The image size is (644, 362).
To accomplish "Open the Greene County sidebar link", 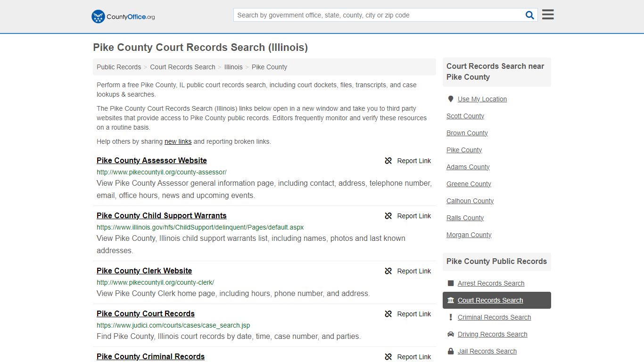I will point(469,184).
